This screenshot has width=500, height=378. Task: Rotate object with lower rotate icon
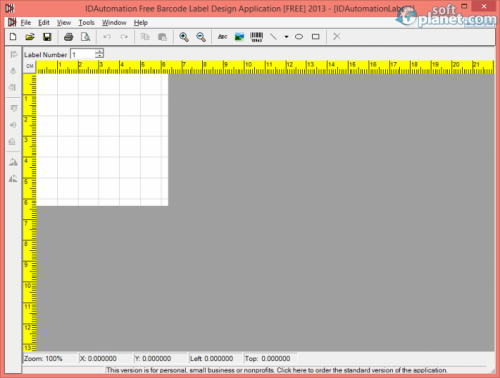13,179
